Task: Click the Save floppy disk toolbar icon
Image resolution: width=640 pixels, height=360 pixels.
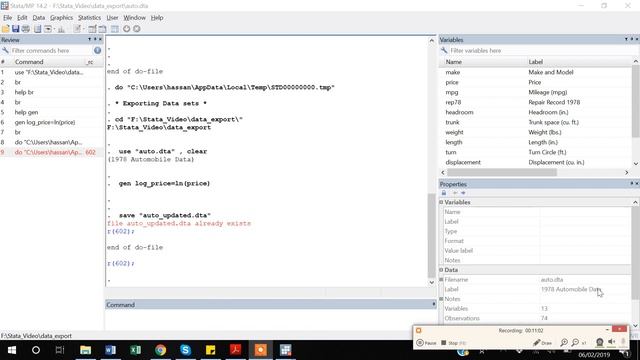Action: [16, 29]
